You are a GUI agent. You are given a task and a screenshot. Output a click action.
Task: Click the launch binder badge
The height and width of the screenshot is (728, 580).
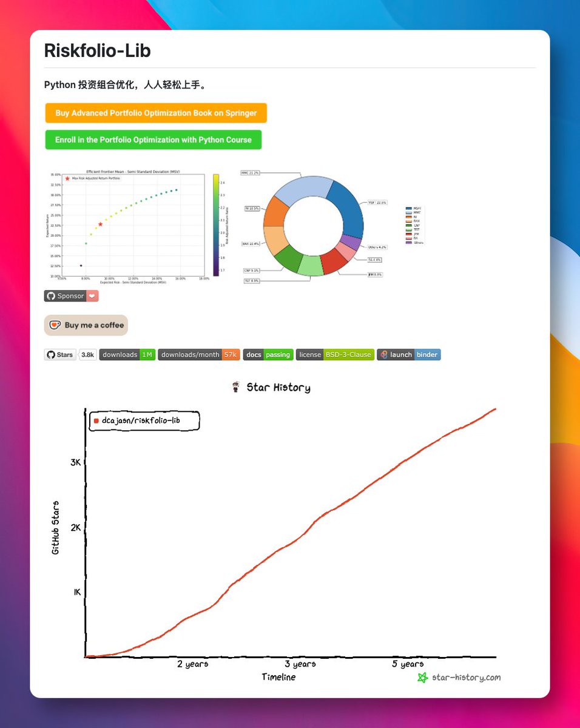pos(409,355)
